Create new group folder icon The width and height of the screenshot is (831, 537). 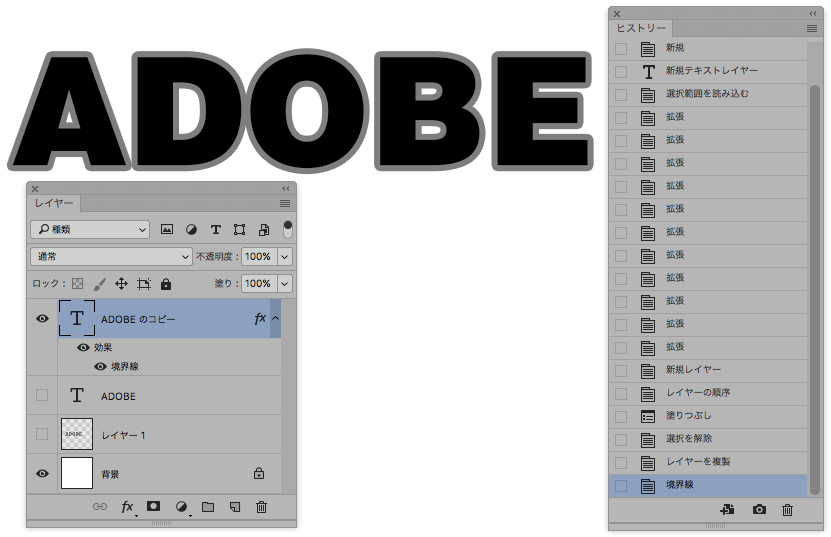(208, 507)
